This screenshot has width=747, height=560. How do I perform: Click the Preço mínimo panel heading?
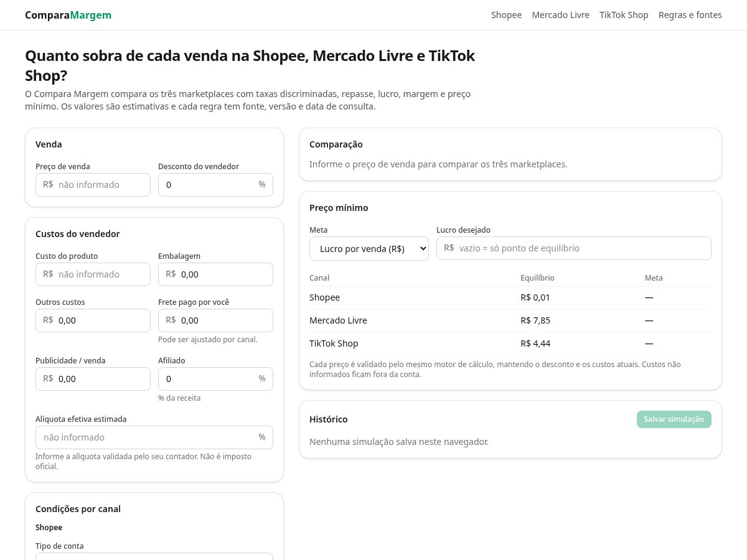coord(339,208)
